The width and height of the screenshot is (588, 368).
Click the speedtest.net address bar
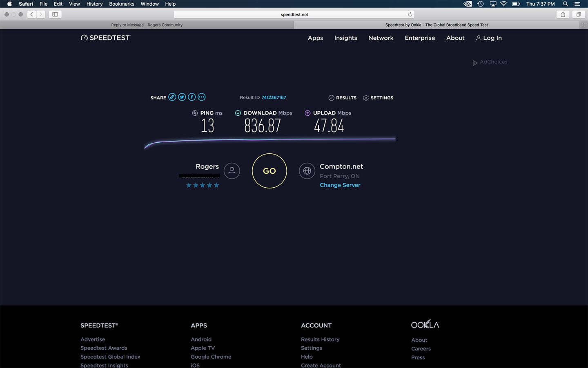294,14
